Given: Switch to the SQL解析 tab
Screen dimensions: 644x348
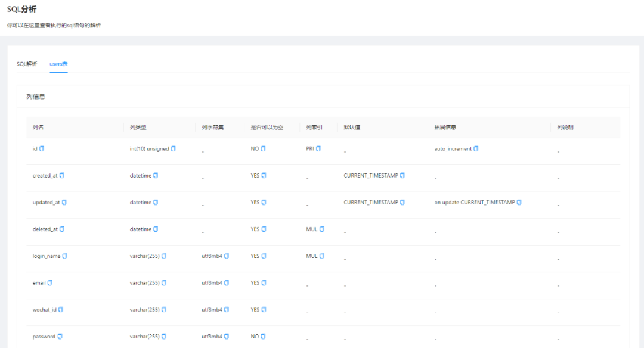Looking at the screenshot, I should 27,64.
